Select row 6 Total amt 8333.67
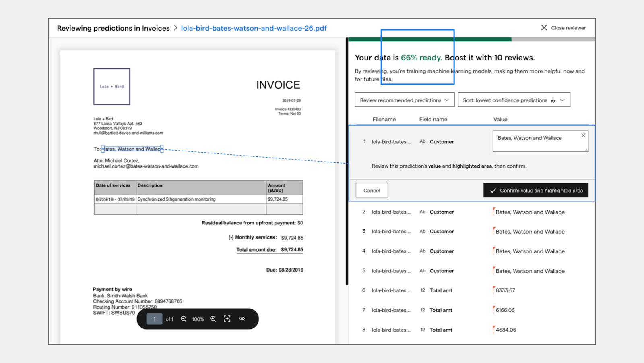 [x=471, y=290]
